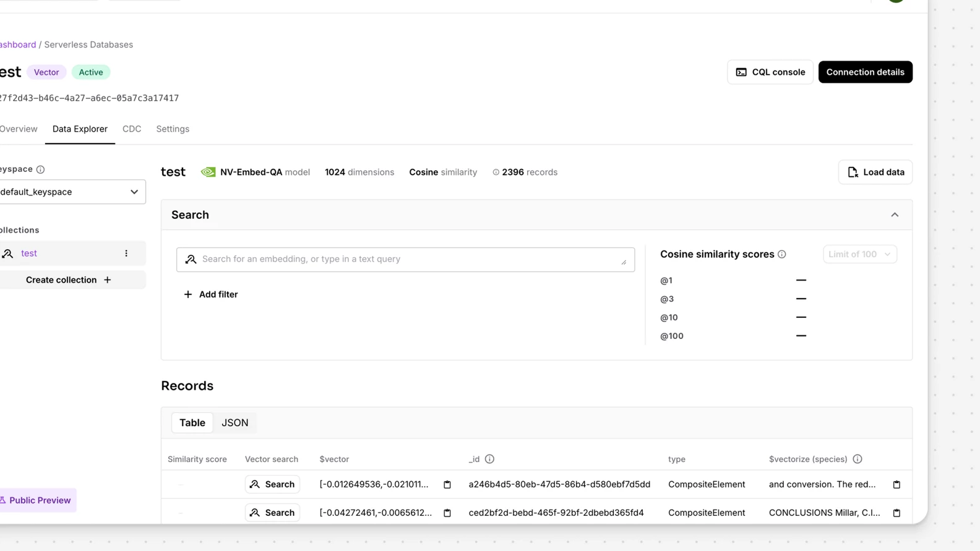Click the Vector search column header

click(x=272, y=459)
